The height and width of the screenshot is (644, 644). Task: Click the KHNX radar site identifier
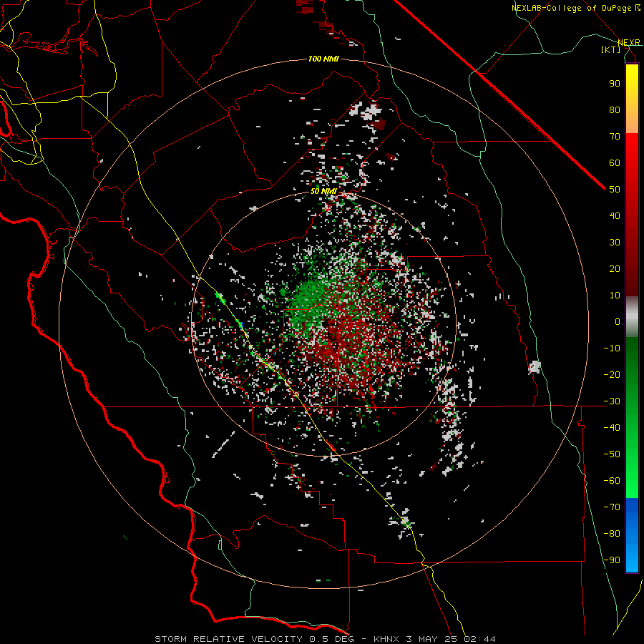click(386, 639)
